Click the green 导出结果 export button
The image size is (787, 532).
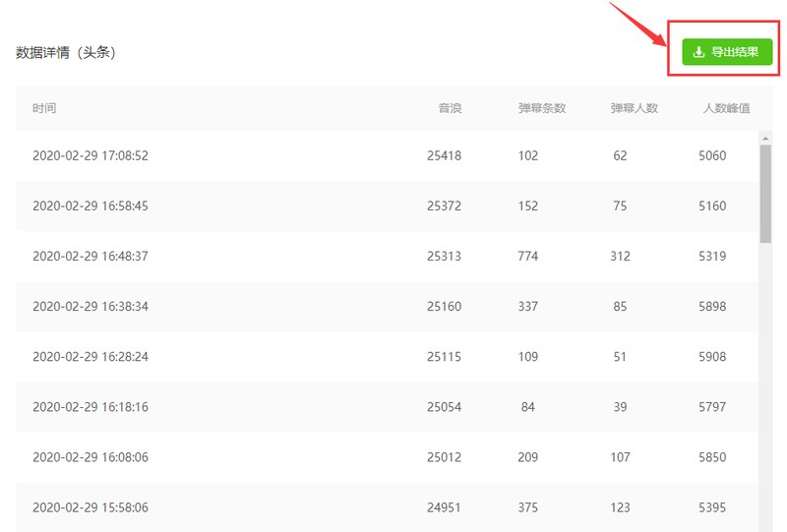coord(727,52)
